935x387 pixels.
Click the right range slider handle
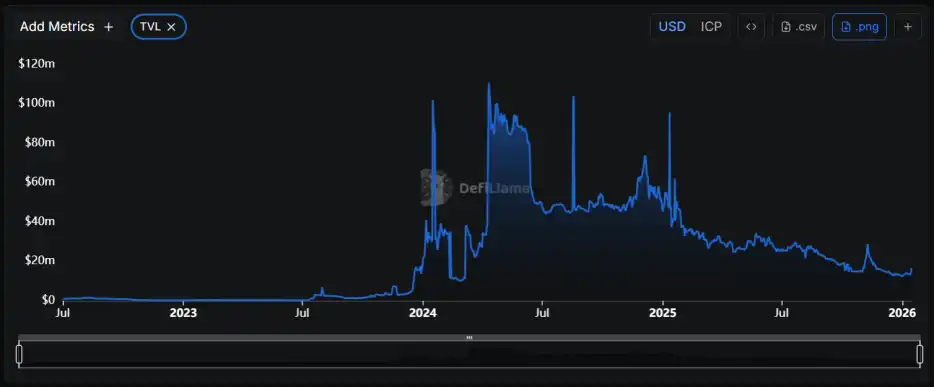tap(920, 354)
